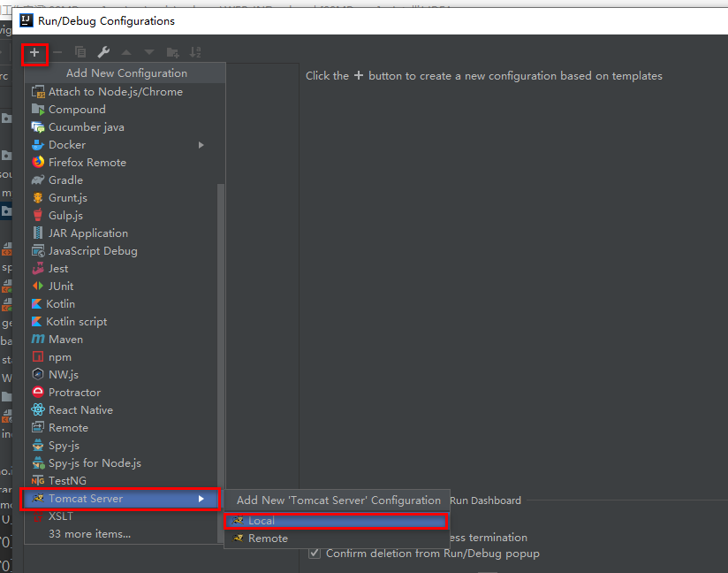Image resolution: width=728 pixels, height=573 pixels.
Task: Choose Local Tomcat Server configuration
Action: point(336,521)
